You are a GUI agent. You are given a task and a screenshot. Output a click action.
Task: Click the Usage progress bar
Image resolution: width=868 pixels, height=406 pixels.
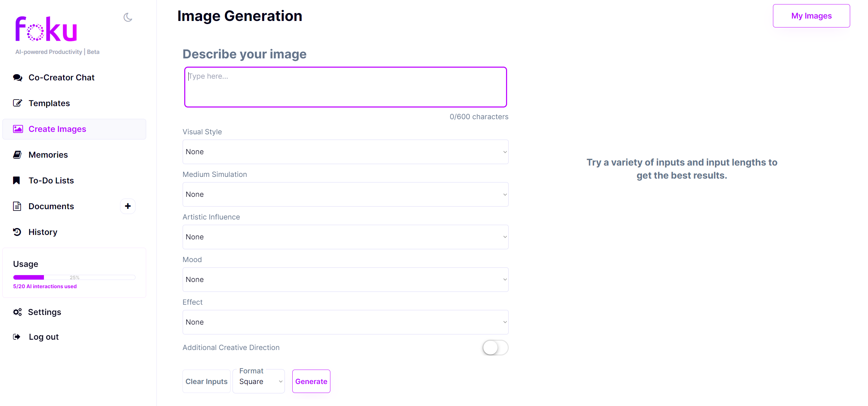(x=74, y=278)
